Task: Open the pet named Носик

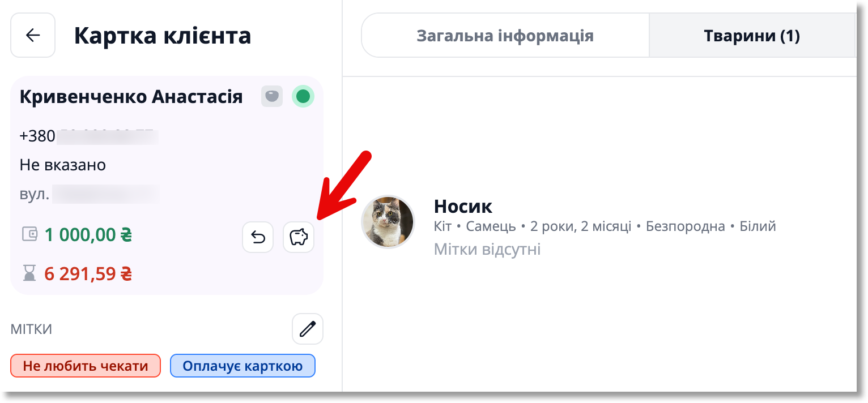Action: [463, 207]
